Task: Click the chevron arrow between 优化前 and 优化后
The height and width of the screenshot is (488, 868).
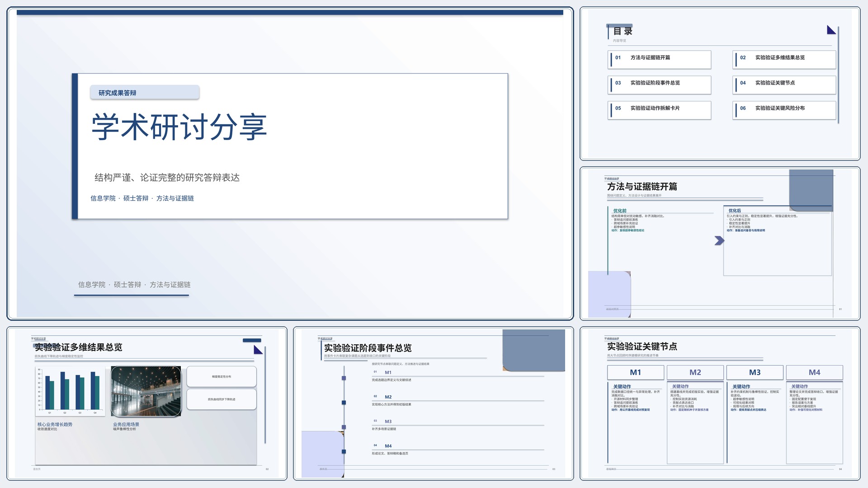Action: pyautogui.click(x=719, y=240)
